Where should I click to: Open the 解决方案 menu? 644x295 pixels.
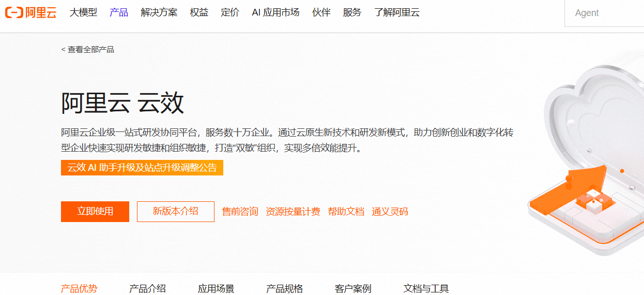coord(159,12)
